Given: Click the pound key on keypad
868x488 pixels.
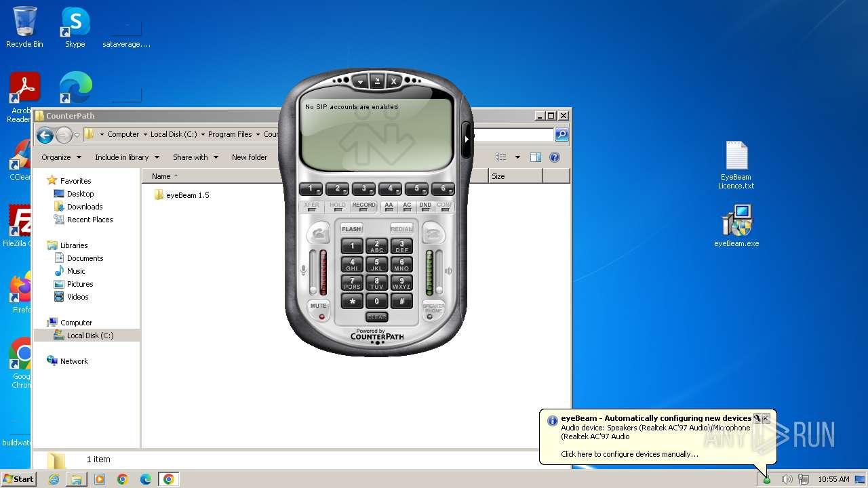Looking at the screenshot, I should [401, 302].
